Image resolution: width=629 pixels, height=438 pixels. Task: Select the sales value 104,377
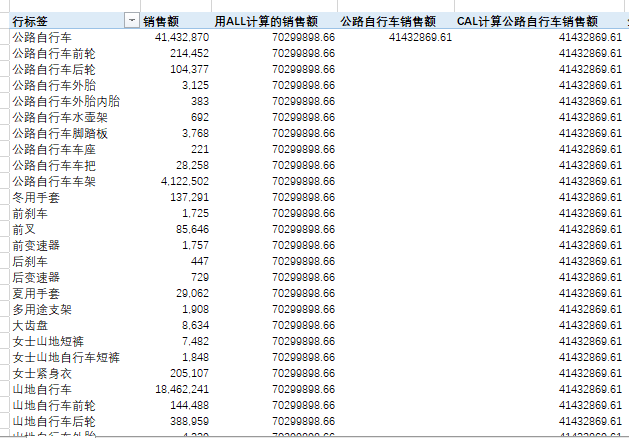tap(189, 69)
